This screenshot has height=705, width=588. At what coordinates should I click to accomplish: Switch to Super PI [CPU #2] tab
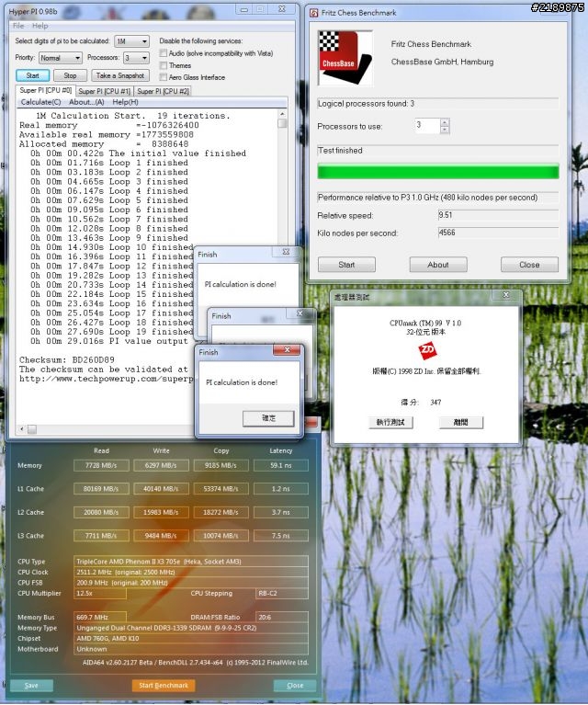(163, 91)
